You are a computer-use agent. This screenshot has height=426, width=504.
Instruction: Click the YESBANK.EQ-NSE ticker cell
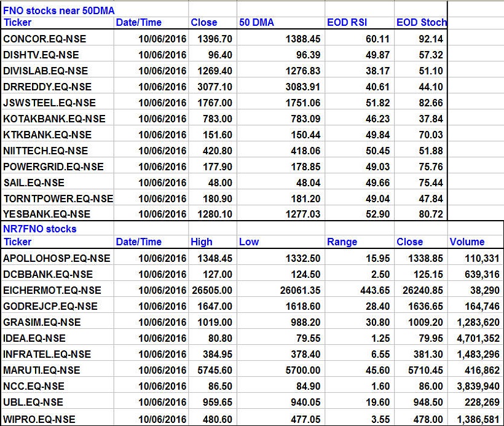tap(47, 214)
